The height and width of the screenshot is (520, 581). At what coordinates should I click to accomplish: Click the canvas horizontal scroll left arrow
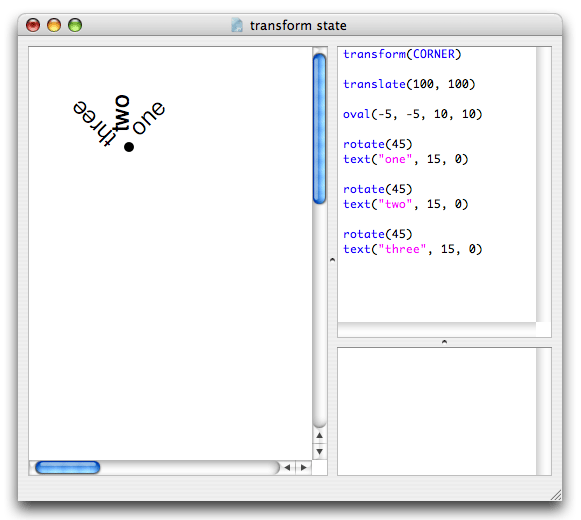(x=287, y=467)
